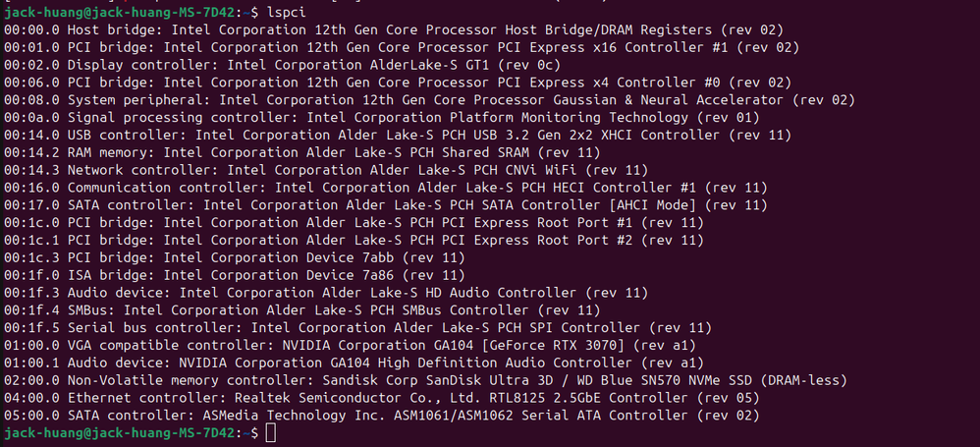Click the Host bridge DRAM Registers line

393,30
